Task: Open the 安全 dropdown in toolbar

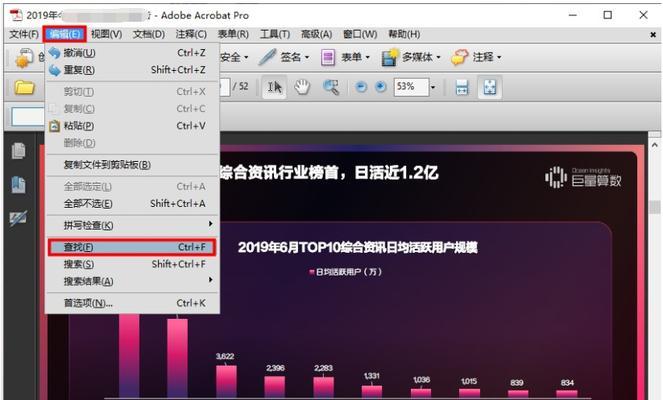Action: click(x=234, y=57)
